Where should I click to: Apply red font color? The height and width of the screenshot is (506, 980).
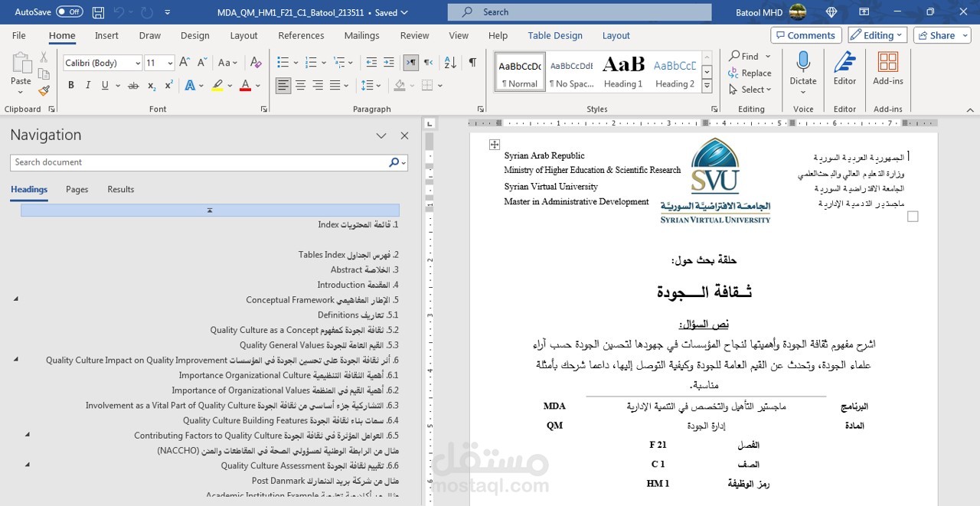(245, 85)
